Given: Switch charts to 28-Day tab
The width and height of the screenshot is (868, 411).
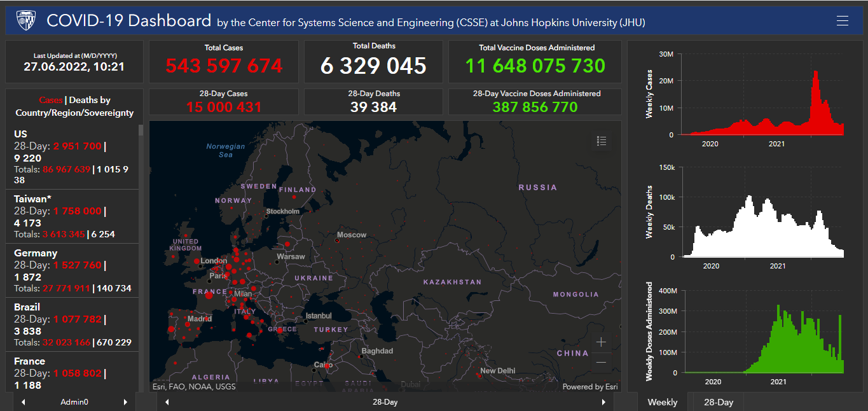Looking at the screenshot, I should point(718,402).
